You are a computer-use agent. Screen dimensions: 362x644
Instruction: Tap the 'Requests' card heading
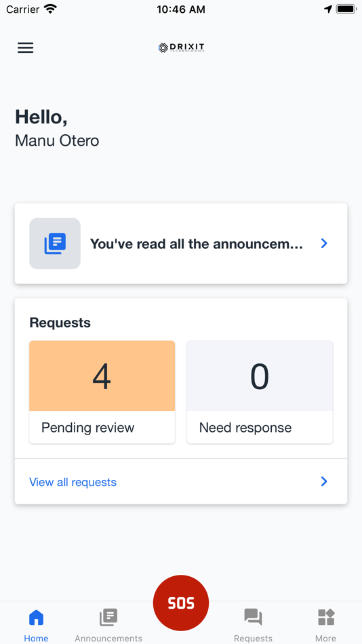60,323
